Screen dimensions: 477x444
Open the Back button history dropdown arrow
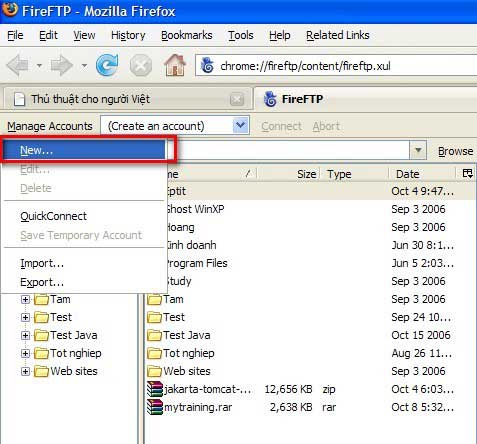tap(39, 66)
